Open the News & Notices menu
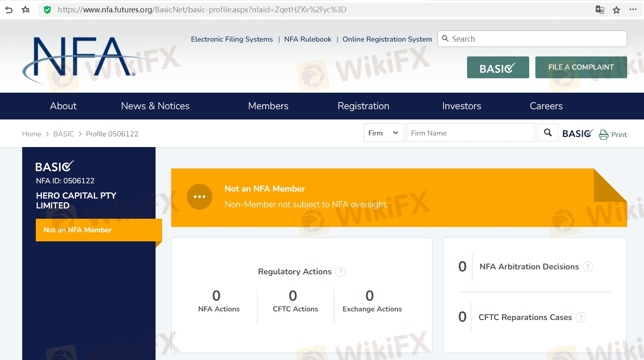Viewport: 644px width, 360px height. [155, 106]
